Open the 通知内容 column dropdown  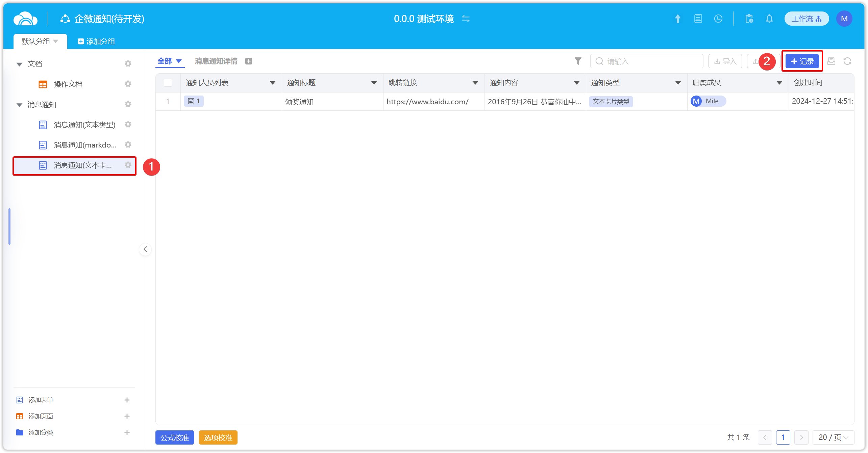pos(577,83)
